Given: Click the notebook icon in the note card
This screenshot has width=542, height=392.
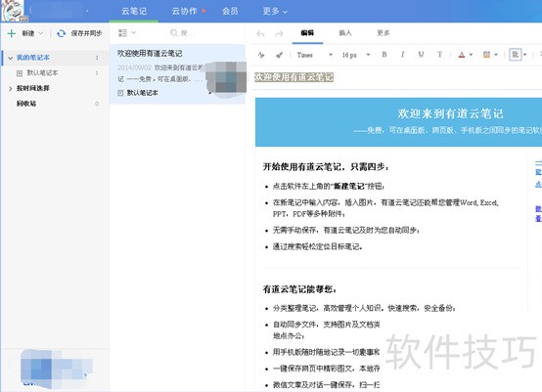Looking at the screenshot, I should click(120, 93).
